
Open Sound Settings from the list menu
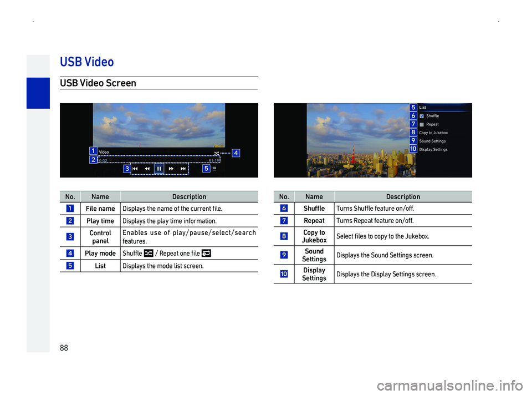click(432, 141)
